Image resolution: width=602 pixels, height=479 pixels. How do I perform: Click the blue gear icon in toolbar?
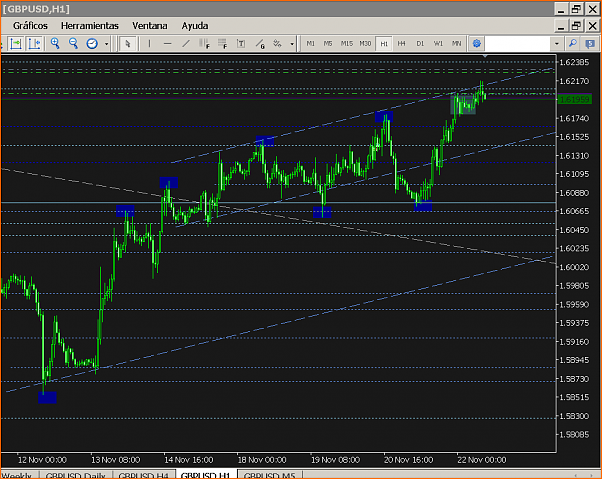coord(476,44)
